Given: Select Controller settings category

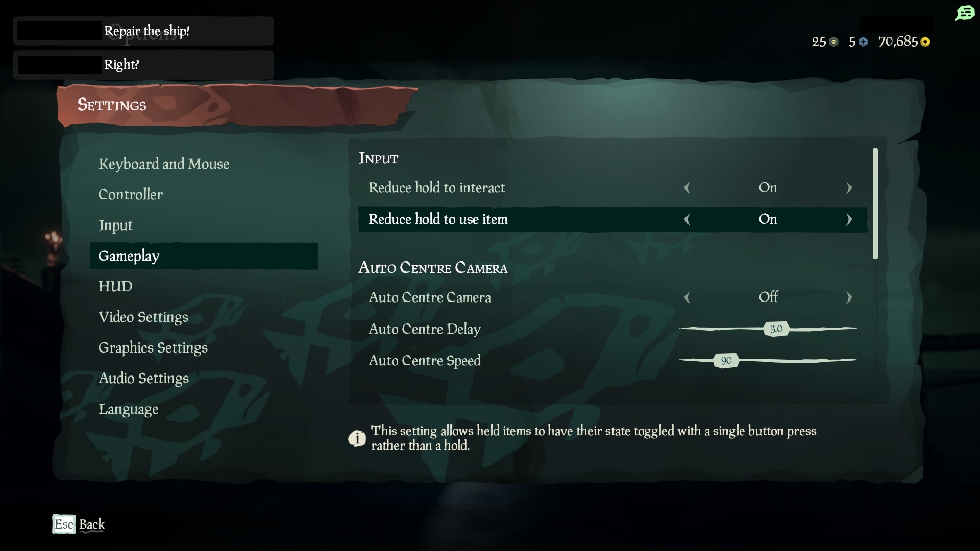Looking at the screenshot, I should pyautogui.click(x=131, y=194).
